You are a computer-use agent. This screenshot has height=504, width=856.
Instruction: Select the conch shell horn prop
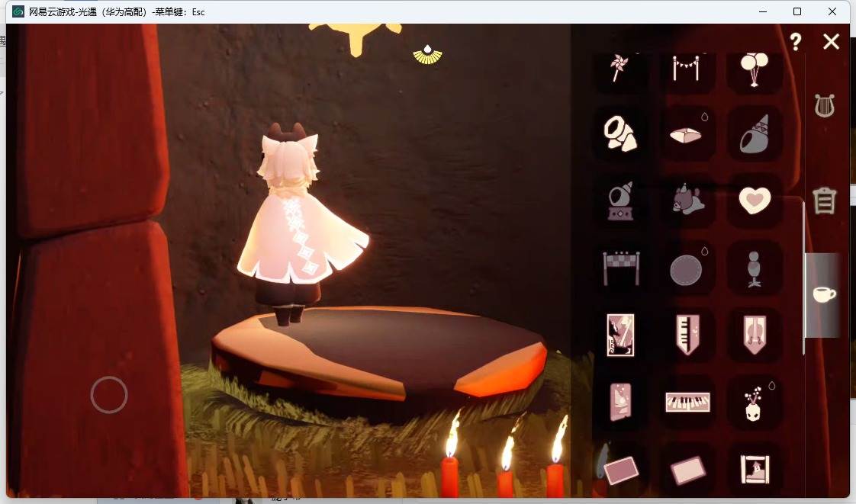pyautogui.click(x=620, y=133)
